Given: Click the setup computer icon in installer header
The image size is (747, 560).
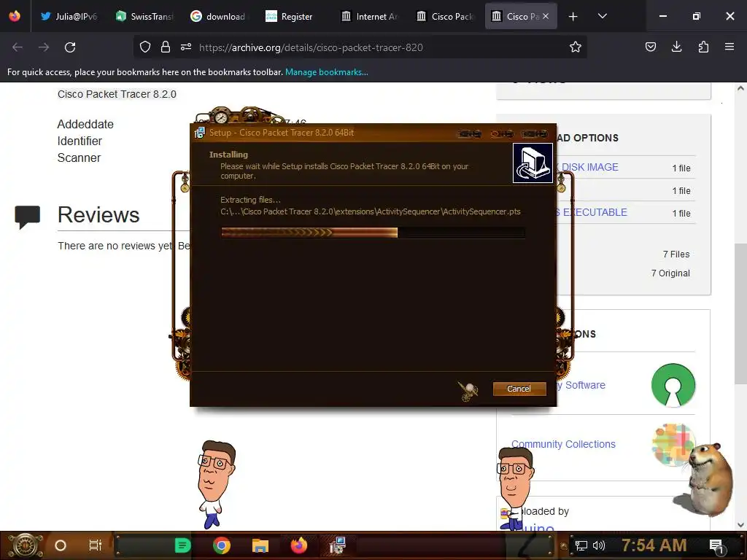Looking at the screenshot, I should [533, 163].
